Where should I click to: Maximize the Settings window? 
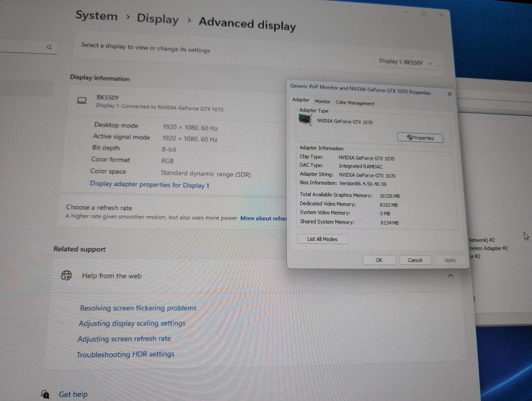click(423, 14)
